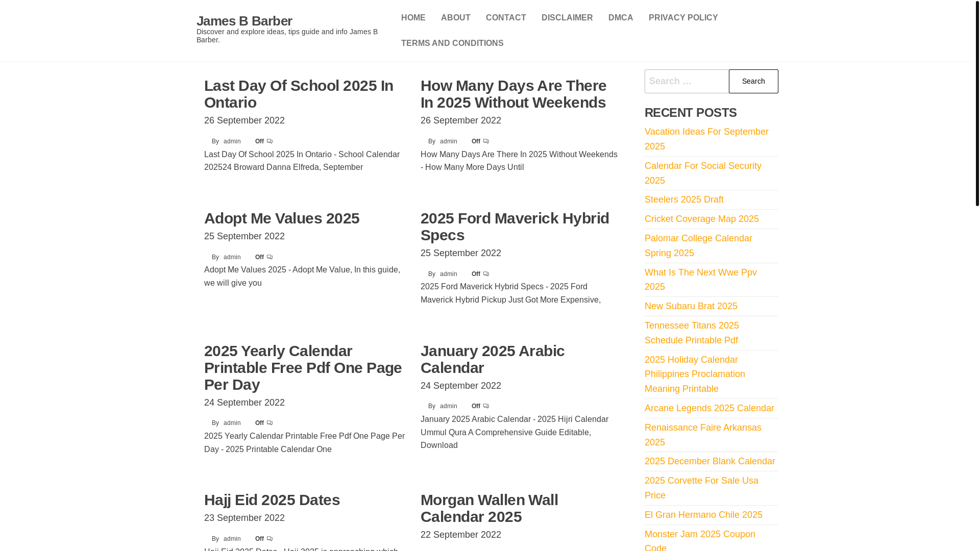
Task: Click comment icon under Adopt Me Values post
Action: tap(269, 257)
